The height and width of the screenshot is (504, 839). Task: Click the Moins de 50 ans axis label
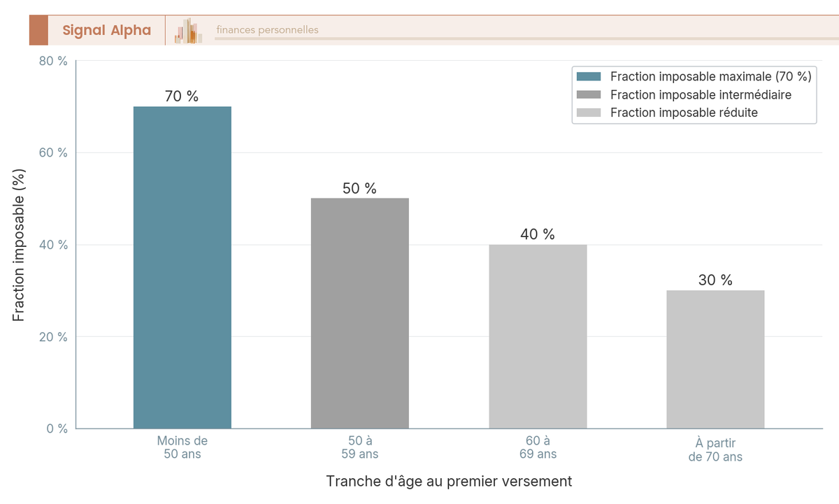pos(182,447)
